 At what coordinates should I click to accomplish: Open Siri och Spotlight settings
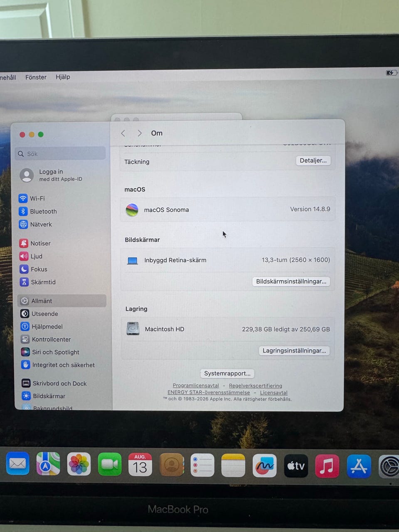pos(50,352)
